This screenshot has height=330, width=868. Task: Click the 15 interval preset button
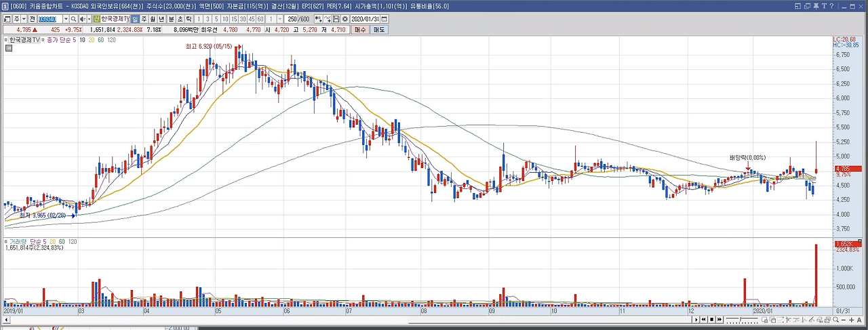[233, 19]
